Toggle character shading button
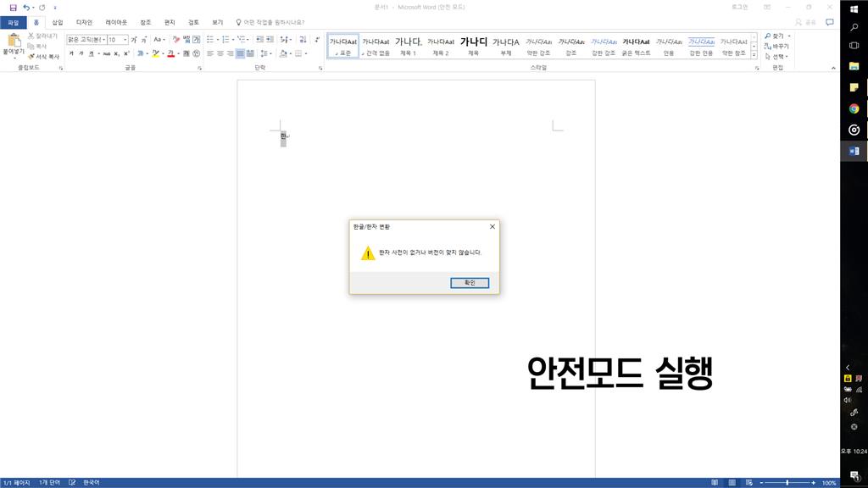Screen dimensions: 868x488 (x=186, y=53)
